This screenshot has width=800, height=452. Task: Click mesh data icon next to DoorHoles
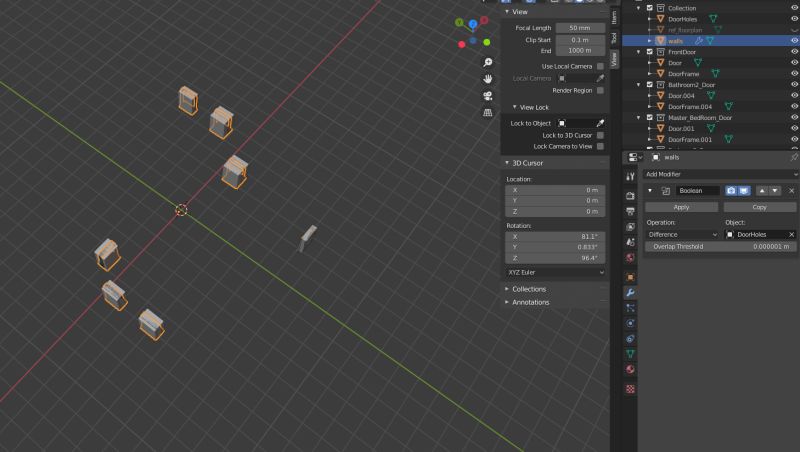click(x=713, y=19)
